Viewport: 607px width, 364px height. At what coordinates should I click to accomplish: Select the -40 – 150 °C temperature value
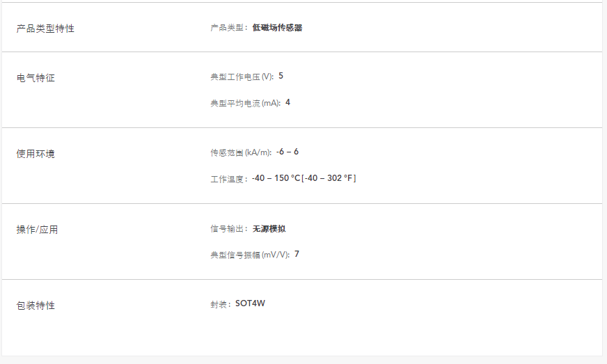pos(276,178)
